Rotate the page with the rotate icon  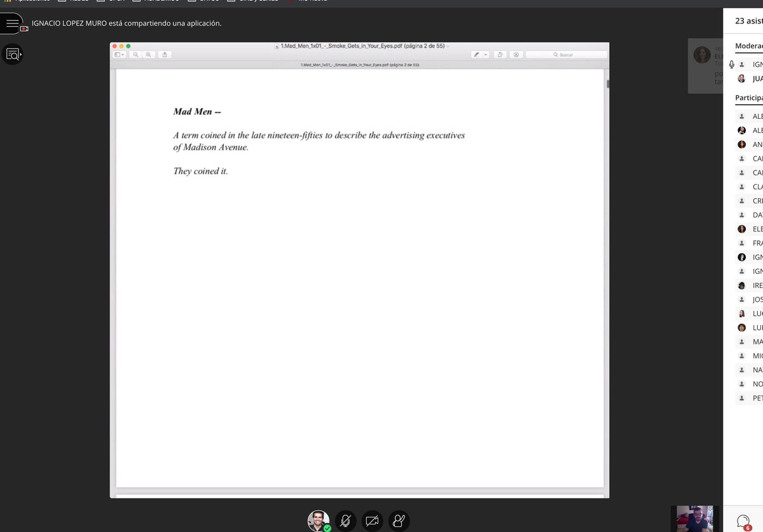(x=500, y=55)
